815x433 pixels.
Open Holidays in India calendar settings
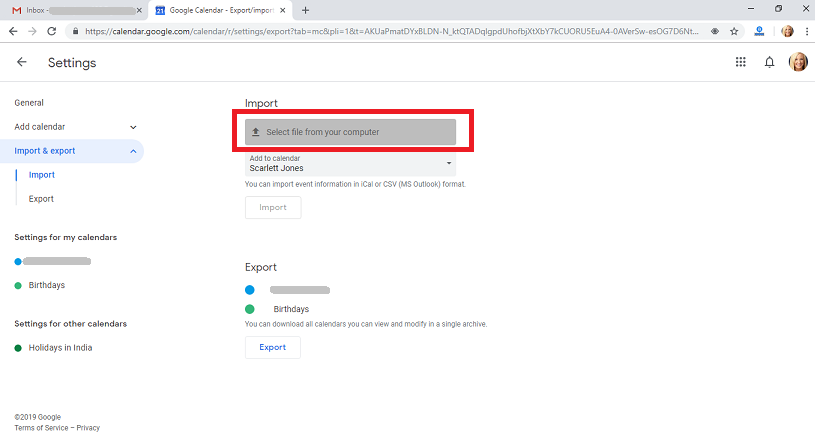coord(60,348)
